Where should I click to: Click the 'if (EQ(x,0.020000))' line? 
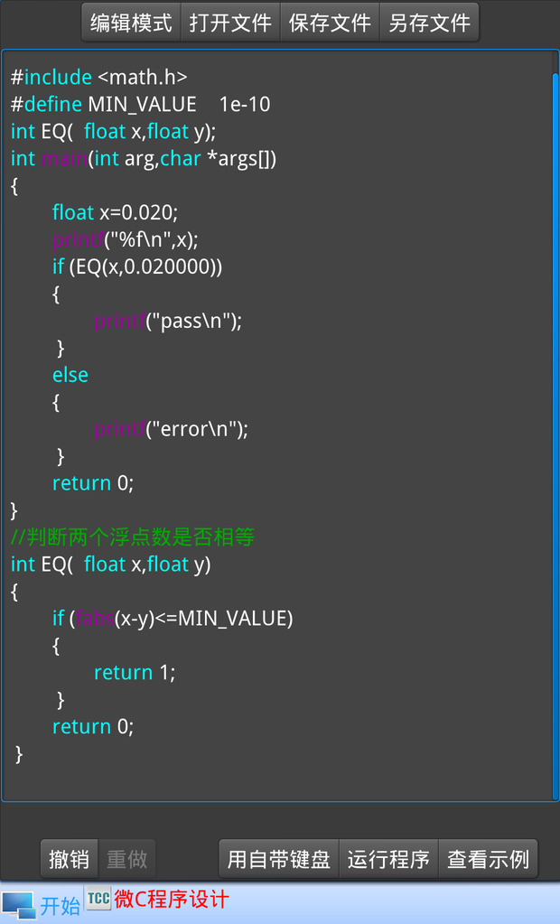tap(137, 267)
